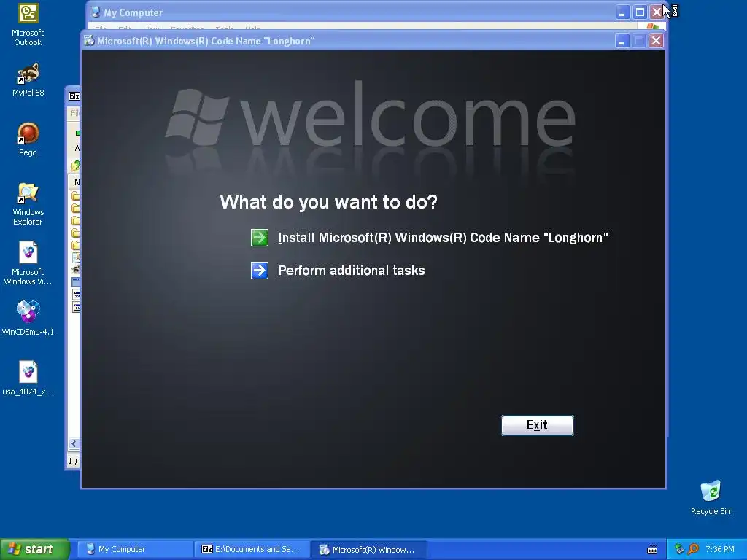747x560 pixels.
Task: Click the on-screen keyboard tray icon
Action: coord(652,550)
